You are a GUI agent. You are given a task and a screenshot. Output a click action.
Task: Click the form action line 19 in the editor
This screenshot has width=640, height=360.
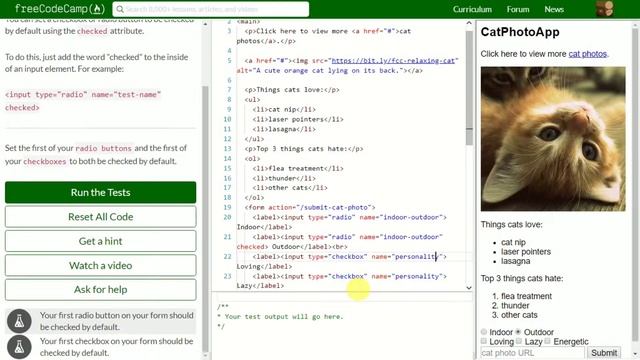[309, 207]
